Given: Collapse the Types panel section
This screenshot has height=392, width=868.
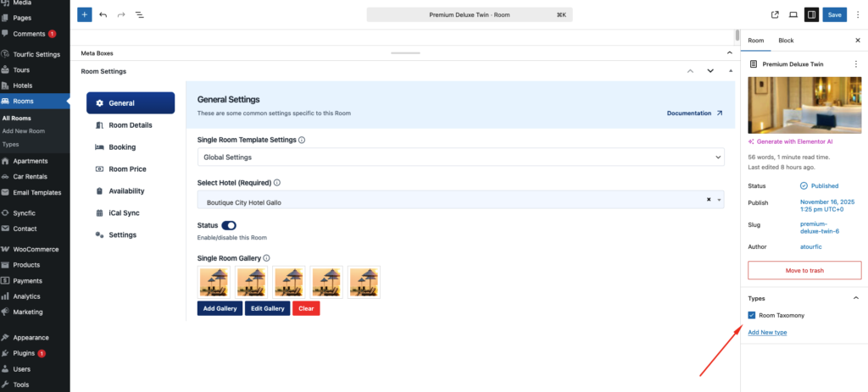Looking at the screenshot, I should pyautogui.click(x=855, y=298).
